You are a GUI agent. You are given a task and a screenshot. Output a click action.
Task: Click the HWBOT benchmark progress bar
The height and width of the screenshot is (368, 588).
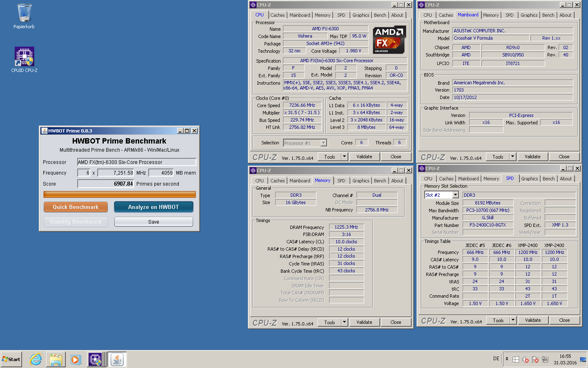pyautogui.click(x=120, y=195)
